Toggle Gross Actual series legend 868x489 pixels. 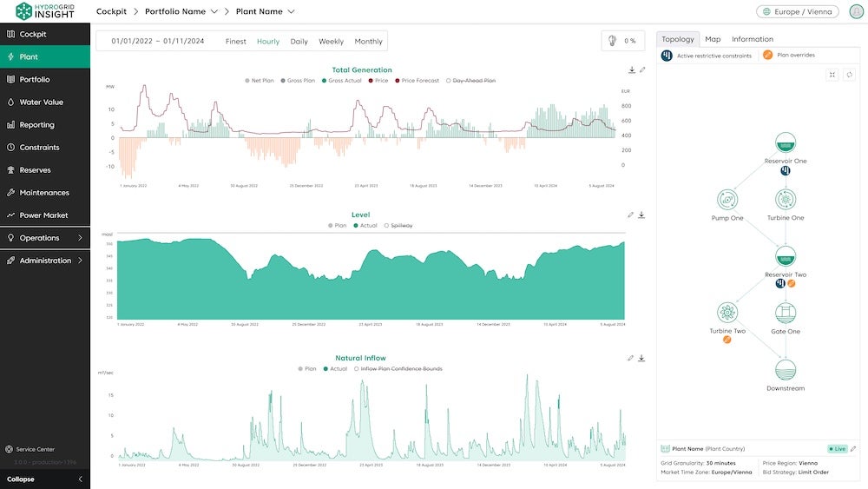pos(341,81)
